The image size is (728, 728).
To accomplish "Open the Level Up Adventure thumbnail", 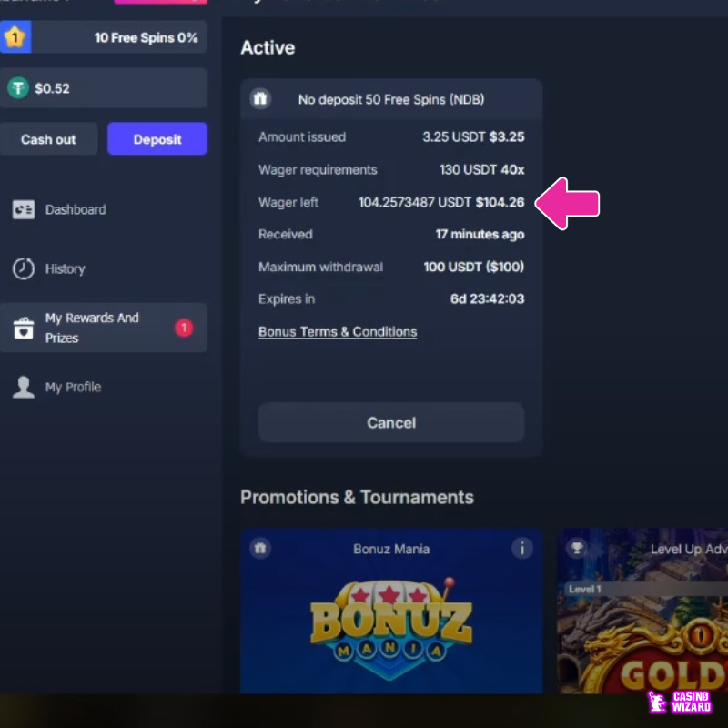I will (642, 611).
